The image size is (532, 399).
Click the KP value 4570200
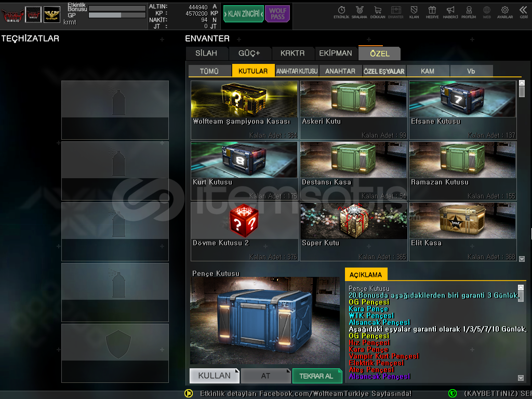(196, 14)
